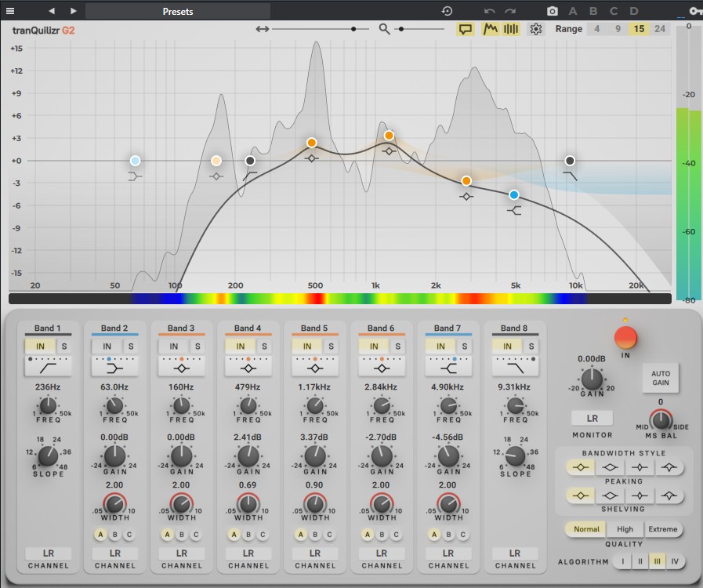Screen dimensions: 703x588
Task: Select Band 1 high-pass filter shape button
Action: [48, 368]
